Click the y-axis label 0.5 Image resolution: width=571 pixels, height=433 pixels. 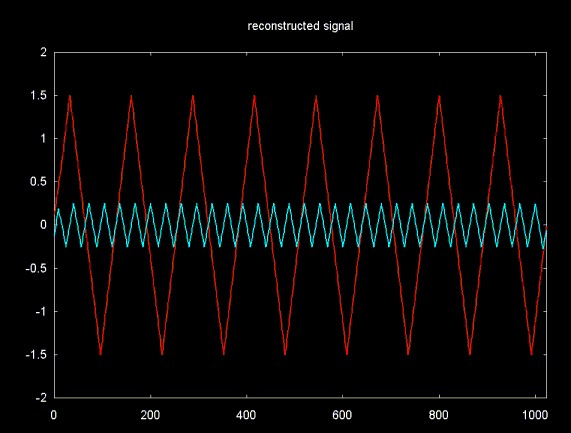pyautogui.click(x=39, y=182)
